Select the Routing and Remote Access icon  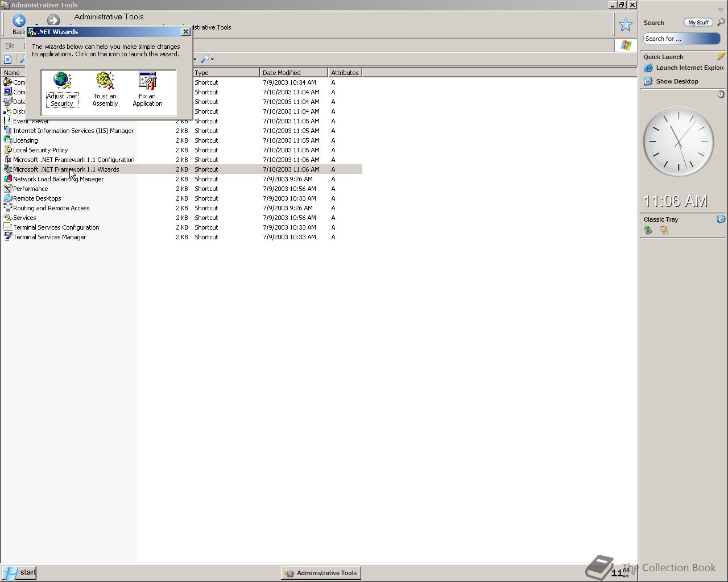pyautogui.click(x=7, y=208)
